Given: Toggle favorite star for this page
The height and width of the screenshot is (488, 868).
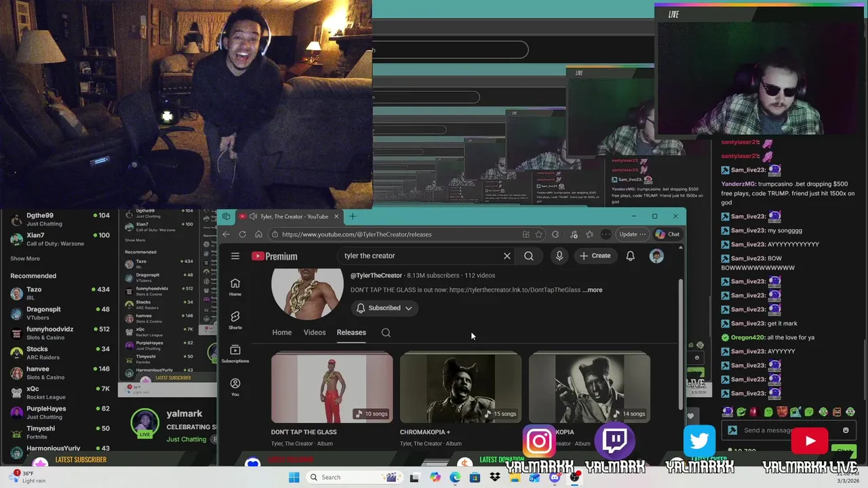Looking at the screenshot, I should click(x=538, y=235).
